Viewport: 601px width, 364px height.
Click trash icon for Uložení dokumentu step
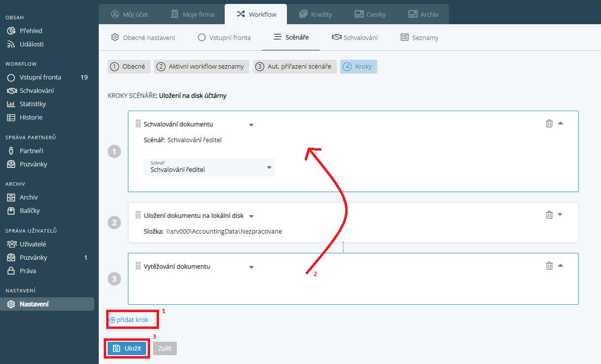(x=549, y=215)
